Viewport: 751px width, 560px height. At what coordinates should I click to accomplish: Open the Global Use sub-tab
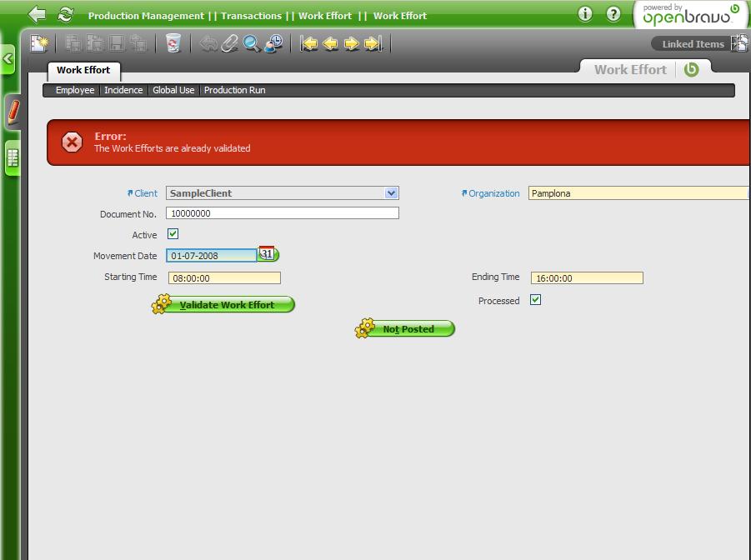[173, 90]
